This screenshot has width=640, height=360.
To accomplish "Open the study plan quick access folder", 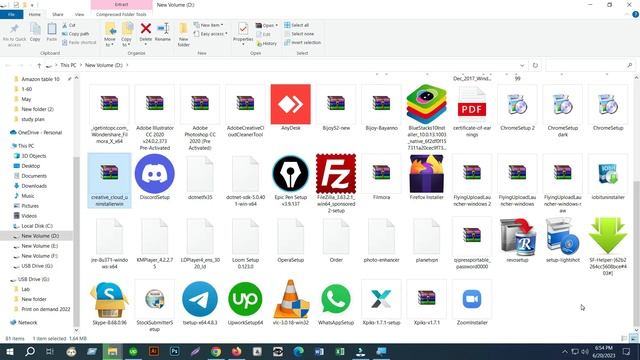I will point(33,119).
